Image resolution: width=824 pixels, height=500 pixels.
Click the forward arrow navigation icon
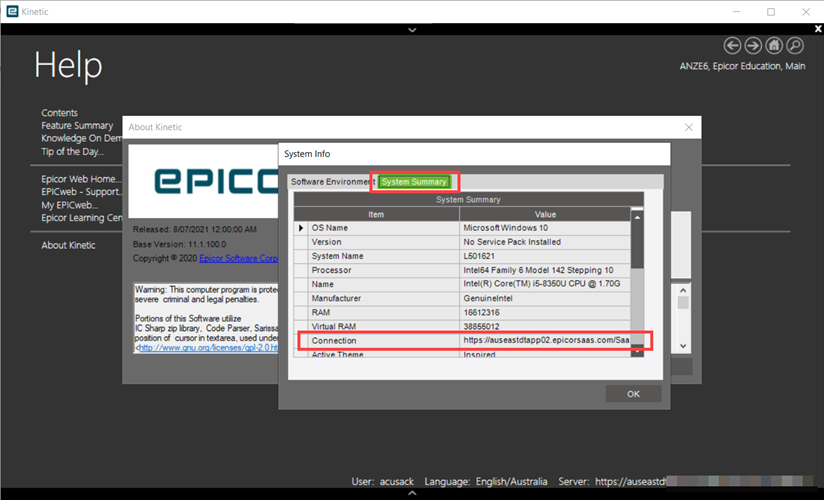(753, 46)
